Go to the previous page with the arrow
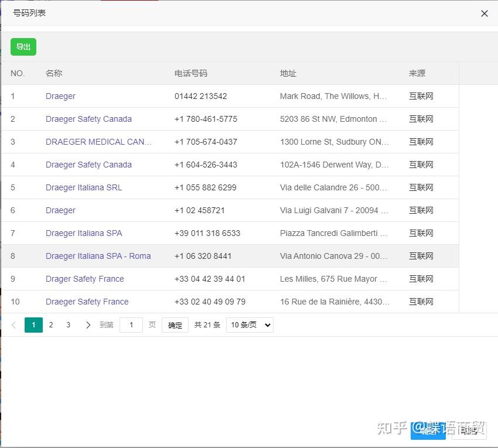 [x=13, y=325]
